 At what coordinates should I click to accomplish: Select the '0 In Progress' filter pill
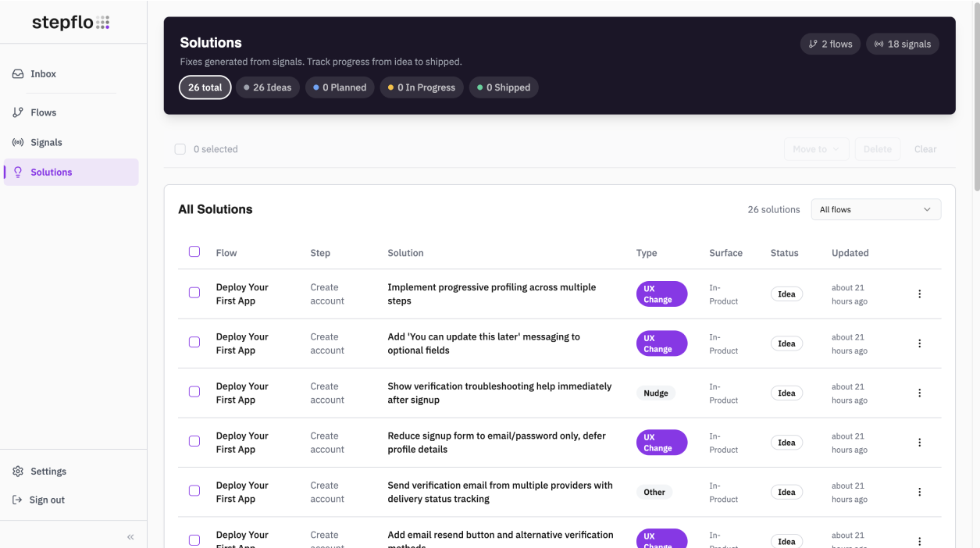point(422,87)
